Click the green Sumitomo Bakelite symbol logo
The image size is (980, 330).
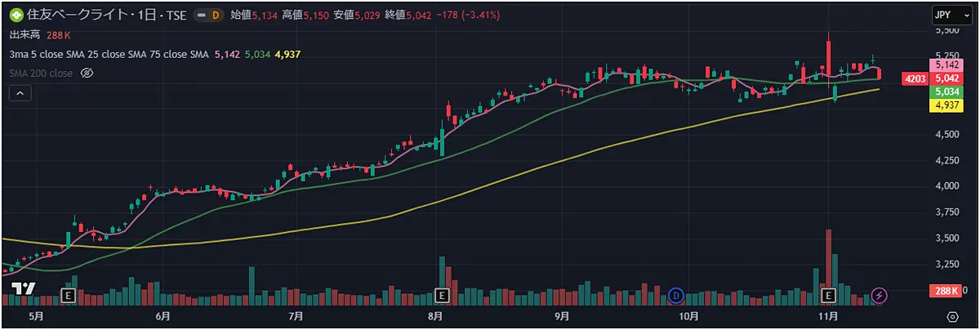[x=15, y=16]
